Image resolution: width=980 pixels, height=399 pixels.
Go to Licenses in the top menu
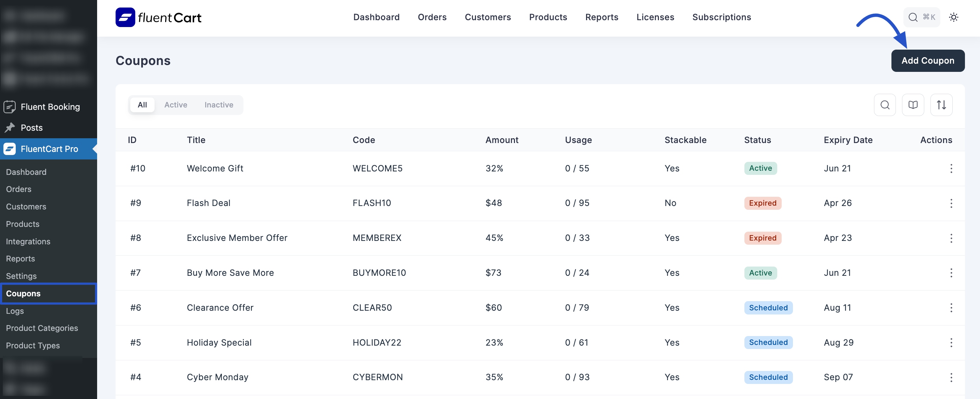click(x=655, y=17)
